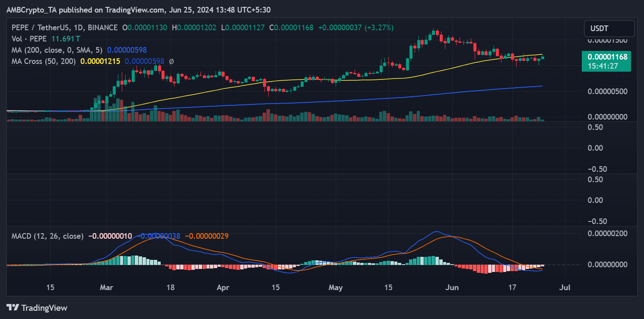Click the blue MACD value −0.00000038

coord(158,236)
